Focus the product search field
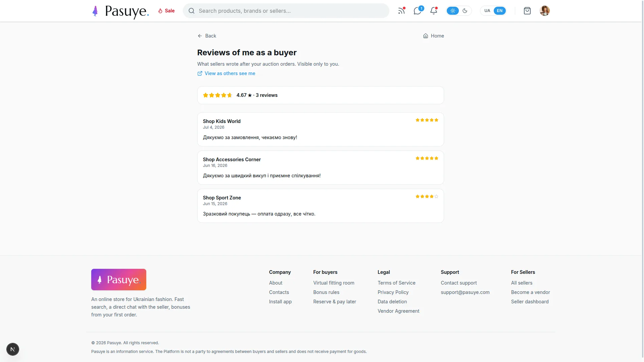 tap(286, 11)
